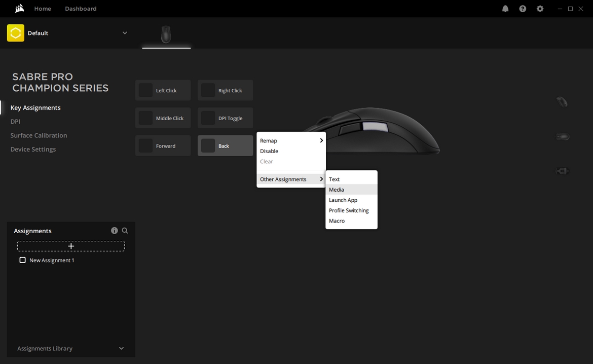This screenshot has height=364, width=593.
Task: Open the DPI section
Action: [x=16, y=122]
